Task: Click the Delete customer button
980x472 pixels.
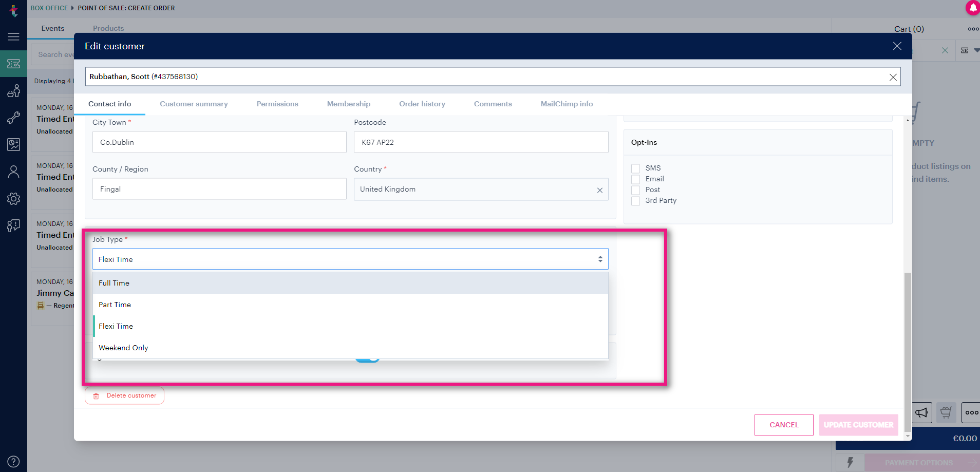Action: (x=124, y=395)
